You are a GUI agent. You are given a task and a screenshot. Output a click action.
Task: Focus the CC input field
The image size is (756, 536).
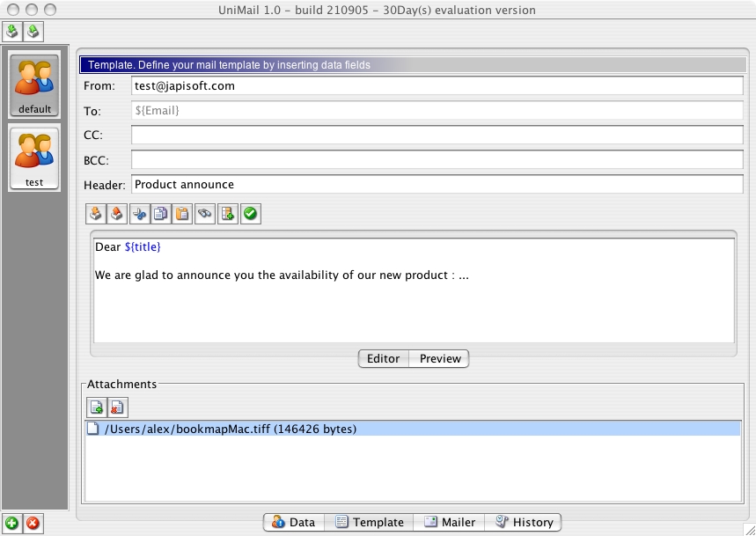pos(437,135)
